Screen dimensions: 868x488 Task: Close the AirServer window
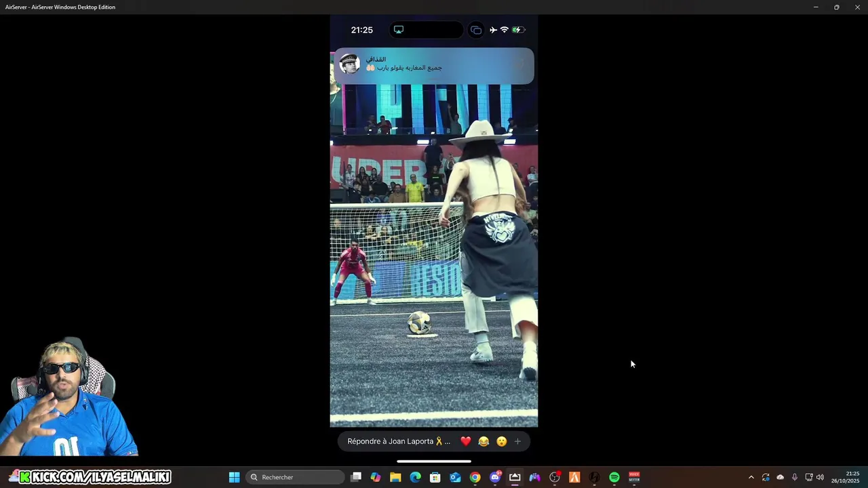[857, 7]
